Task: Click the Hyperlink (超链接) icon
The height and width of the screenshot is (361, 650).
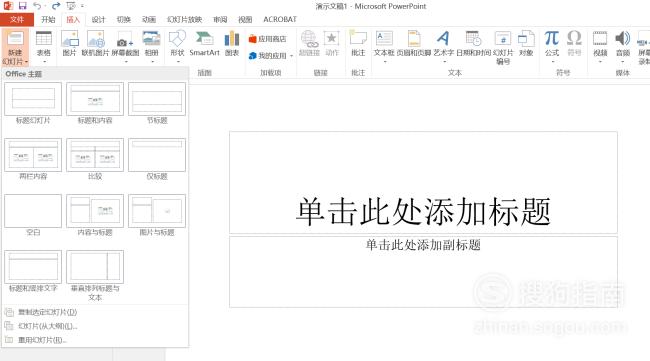Action: pyautogui.click(x=309, y=39)
